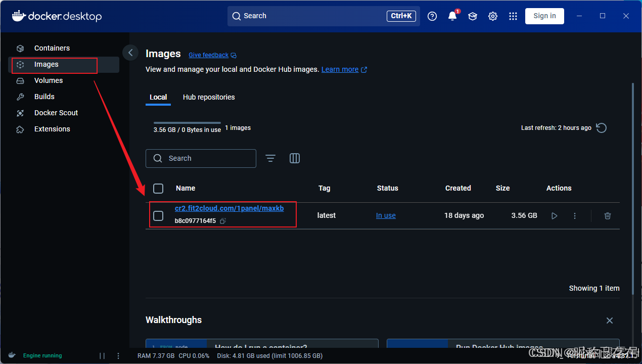This screenshot has width=642, height=364.
Task: Click the images Search input field
Action: coord(201,158)
